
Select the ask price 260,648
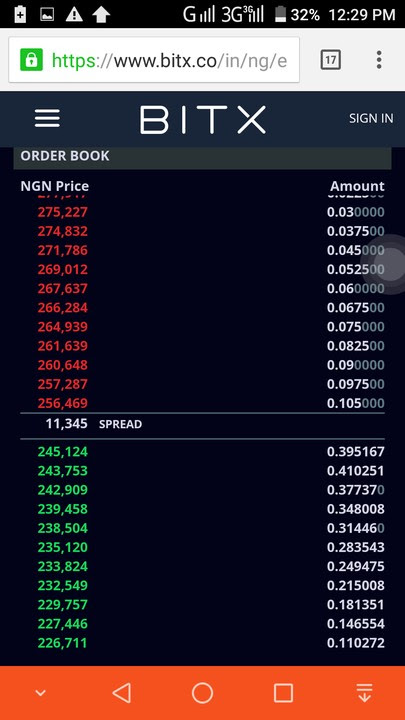62,365
